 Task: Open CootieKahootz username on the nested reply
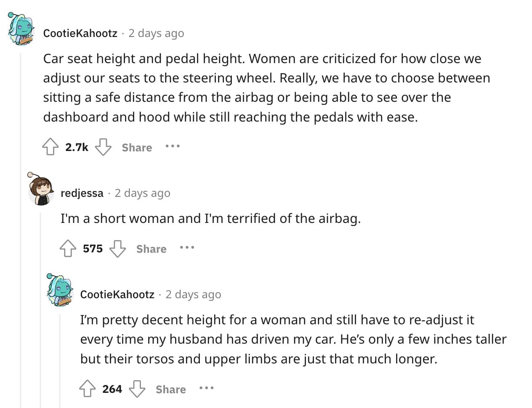click(117, 294)
